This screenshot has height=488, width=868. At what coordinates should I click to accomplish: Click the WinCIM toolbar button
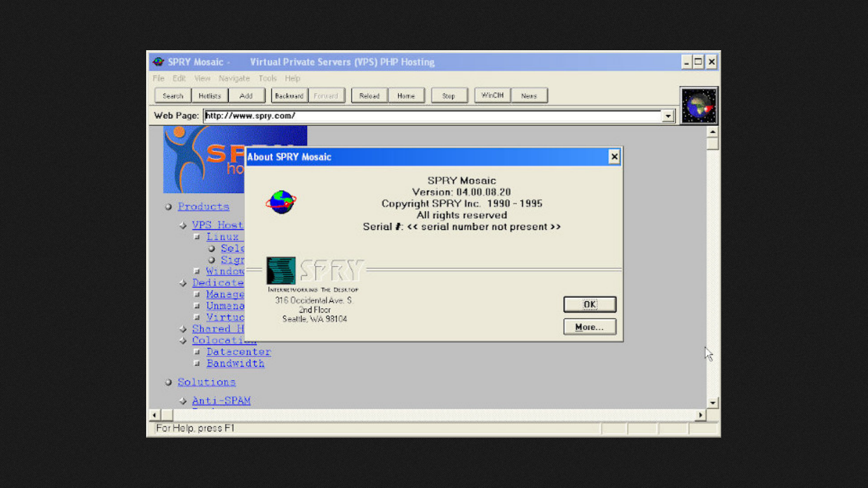[492, 95]
